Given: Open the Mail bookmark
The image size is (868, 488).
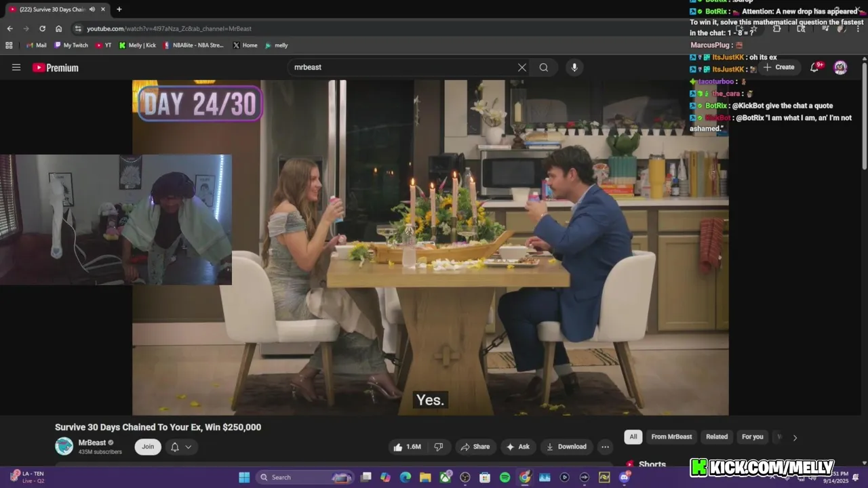Looking at the screenshot, I should pyautogui.click(x=36, y=45).
